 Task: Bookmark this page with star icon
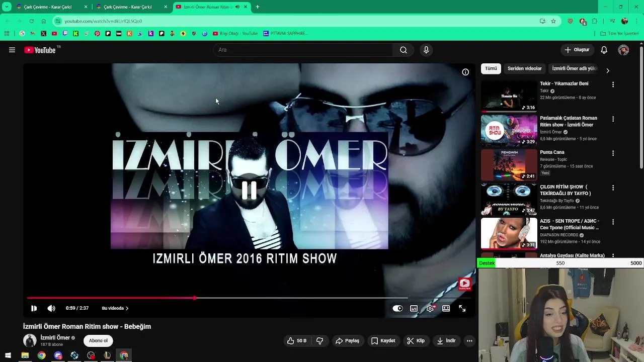[553, 21]
